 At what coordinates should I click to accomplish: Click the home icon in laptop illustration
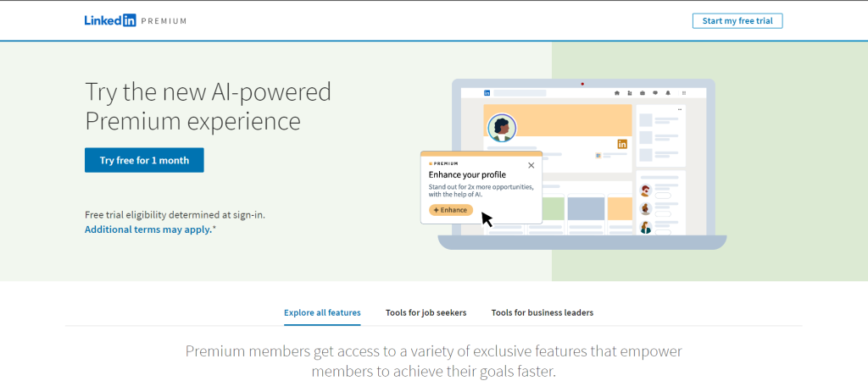[x=616, y=92]
